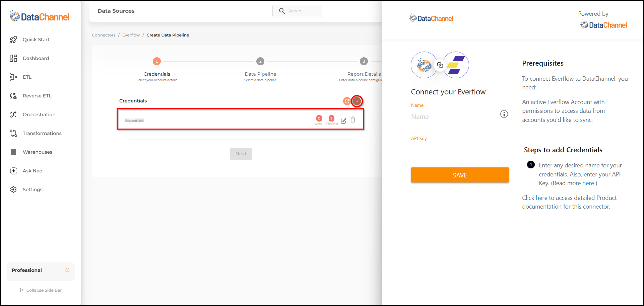The width and height of the screenshot is (644, 306).
Task: Click the search magnifier icon
Action: pyautogui.click(x=282, y=11)
